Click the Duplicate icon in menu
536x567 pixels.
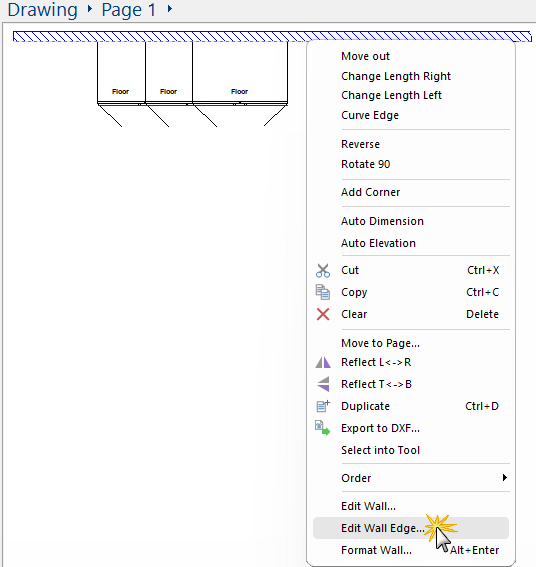[x=323, y=406]
